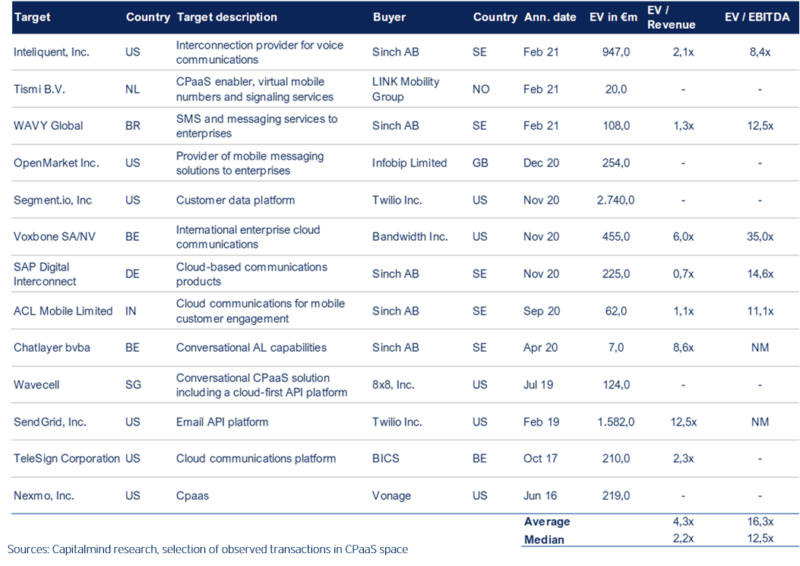Click the Source footnote text
The height and width of the screenshot is (566, 800).
click(x=207, y=550)
